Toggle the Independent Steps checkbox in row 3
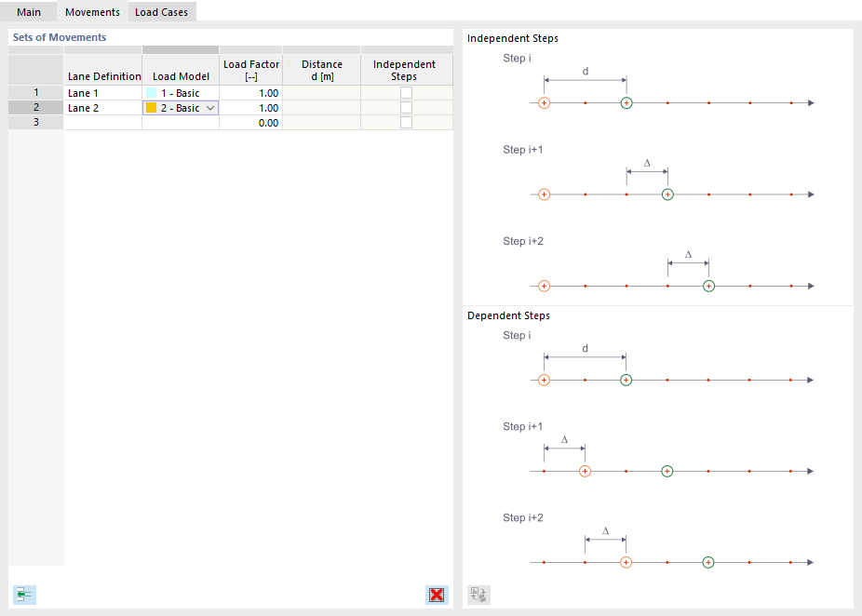 (406, 122)
